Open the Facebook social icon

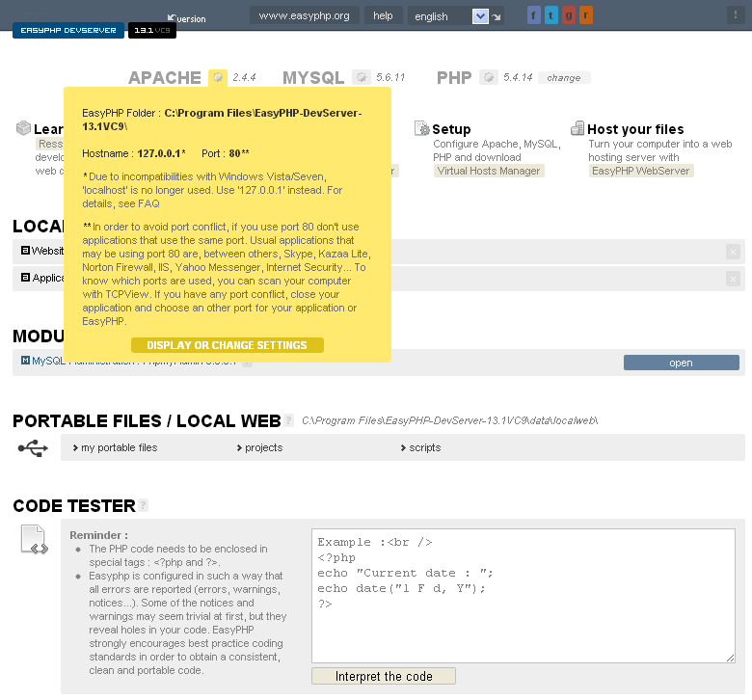(x=534, y=15)
